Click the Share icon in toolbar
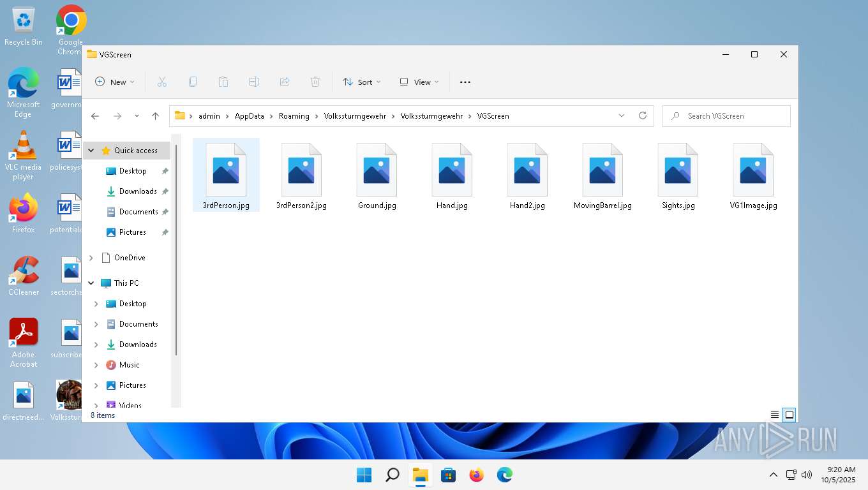 pos(284,82)
